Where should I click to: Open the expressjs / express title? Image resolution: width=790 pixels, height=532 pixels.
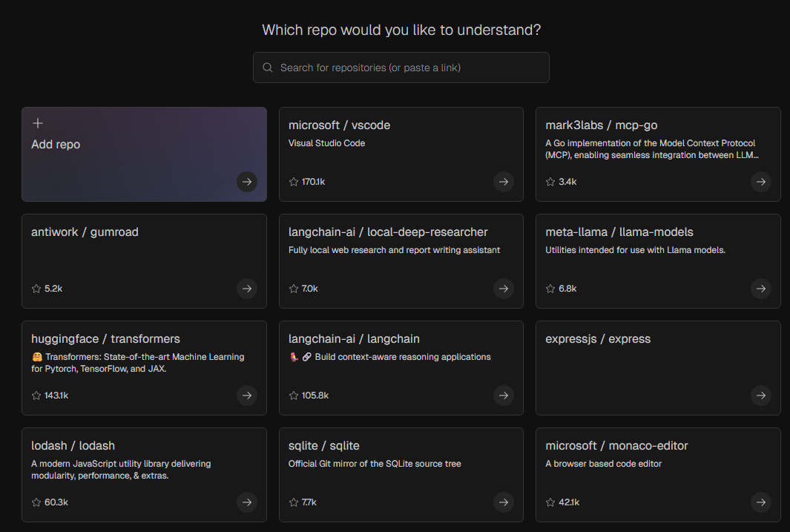pyautogui.click(x=598, y=338)
